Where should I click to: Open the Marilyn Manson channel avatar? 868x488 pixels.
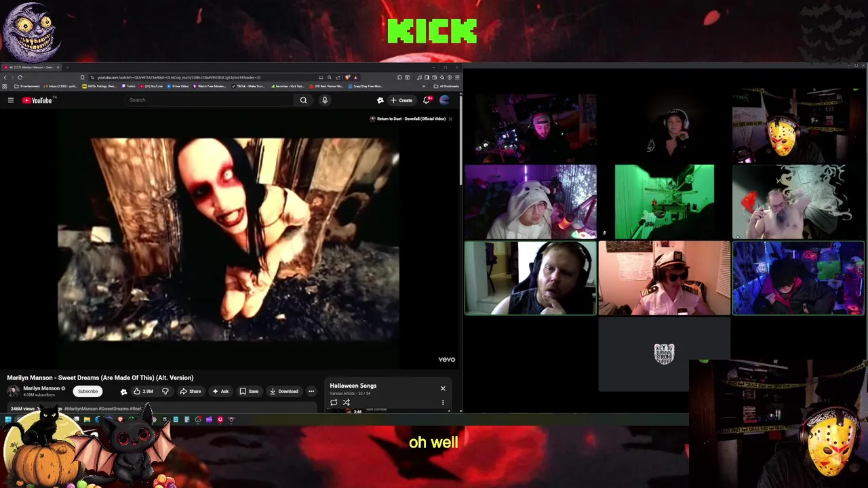click(x=13, y=391)
